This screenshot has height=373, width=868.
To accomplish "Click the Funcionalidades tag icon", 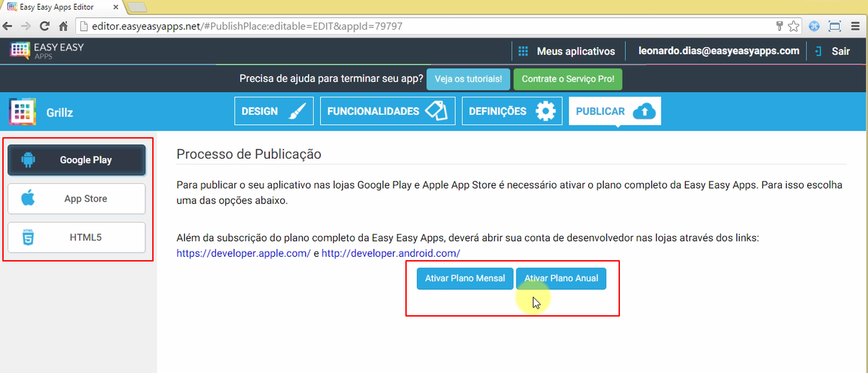I will point(436,111).
